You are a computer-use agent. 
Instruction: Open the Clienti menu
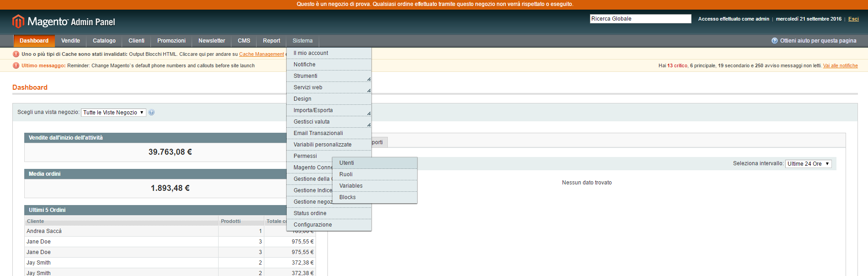coord(136,41)
